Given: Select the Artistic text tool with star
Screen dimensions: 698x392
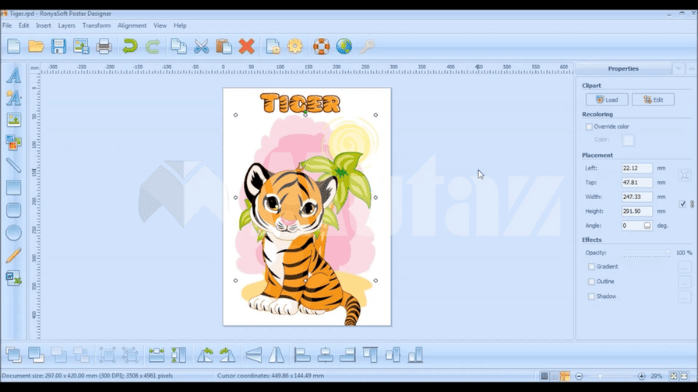Looking at the screenshot, I should pyautogui.click(x=13, y=97).
